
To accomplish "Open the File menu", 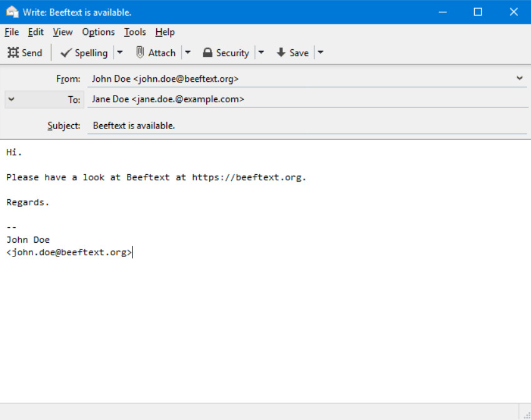I will click(x=12, y=32).
